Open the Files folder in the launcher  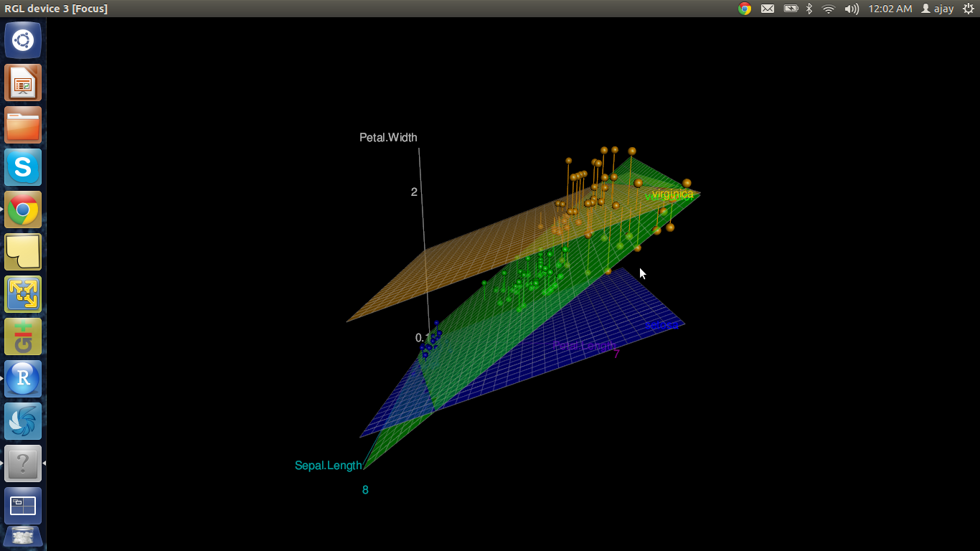pos(23,125)
